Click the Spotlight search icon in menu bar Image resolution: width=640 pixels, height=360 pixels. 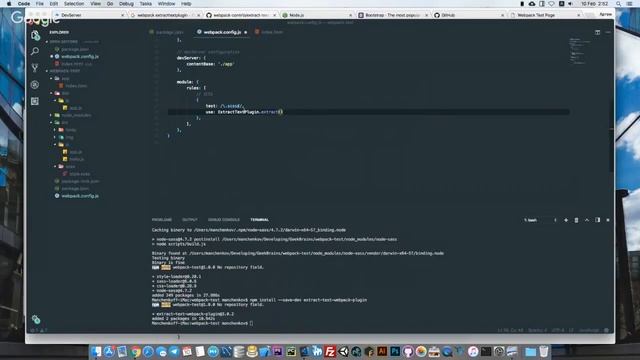click(x=619, y=4)
